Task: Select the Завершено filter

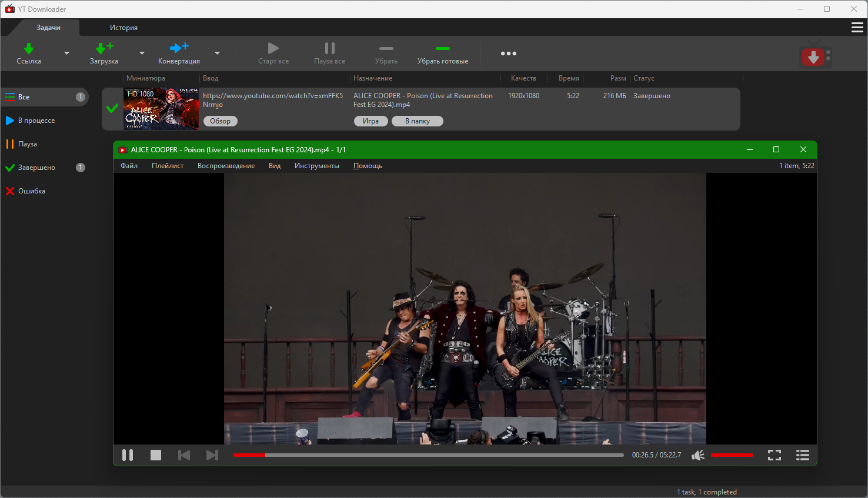Action: (45, 168)
